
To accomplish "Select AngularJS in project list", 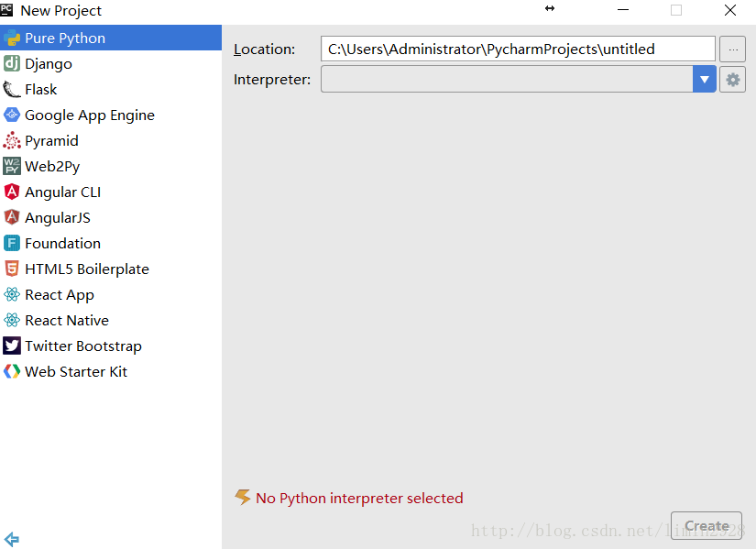I will click(111, 217).
